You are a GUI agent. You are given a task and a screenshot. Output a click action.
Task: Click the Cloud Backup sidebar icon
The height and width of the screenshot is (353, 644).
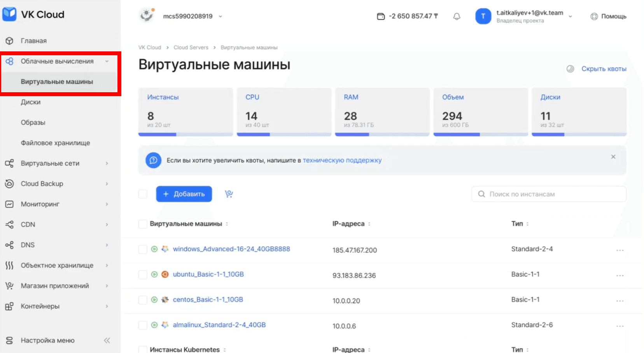pyautogui.click(x=9, y=184)
